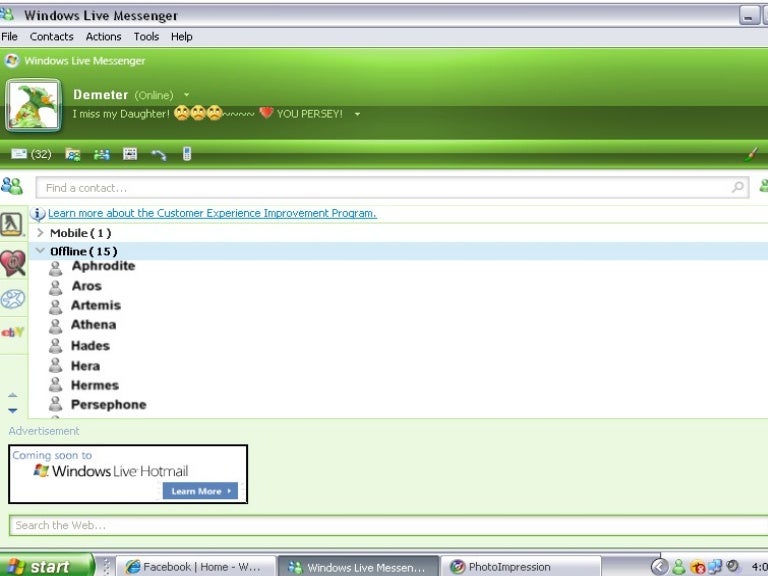Select the Persephone contact
768x576 pixels.
pyautogui.click(x=108, y=405)
